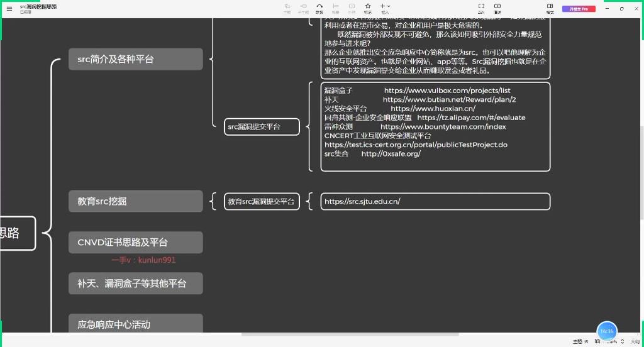This screenshot has height=347, width=644.
Task: Click the brace left of the sjtu URL node
Action: (309, 202)
